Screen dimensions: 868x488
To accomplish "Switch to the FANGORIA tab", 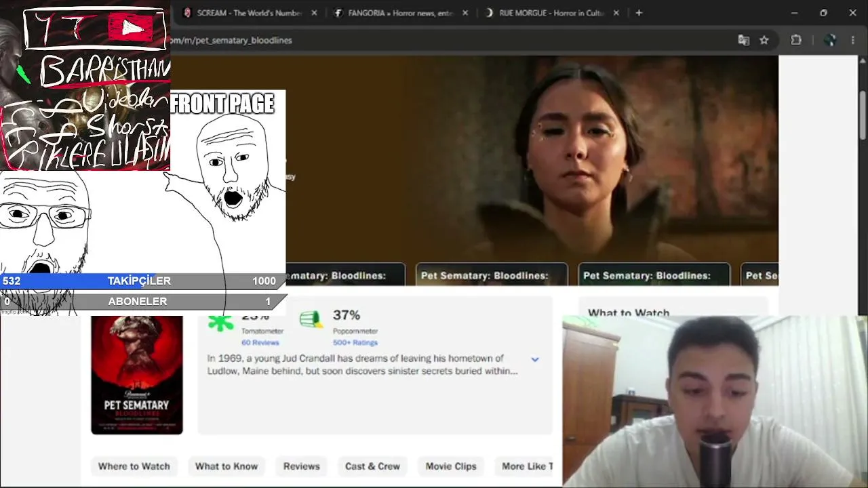I will coord(400,13).
